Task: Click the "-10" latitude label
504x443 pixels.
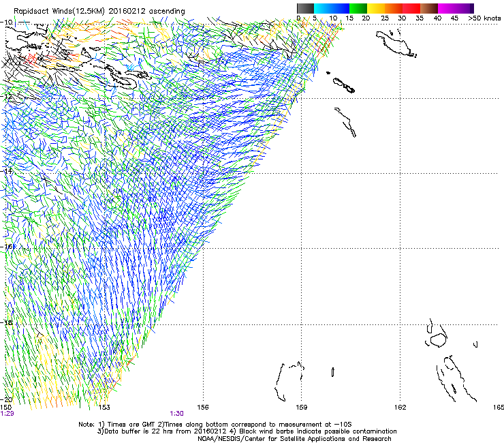Action: tap(7, 22)
